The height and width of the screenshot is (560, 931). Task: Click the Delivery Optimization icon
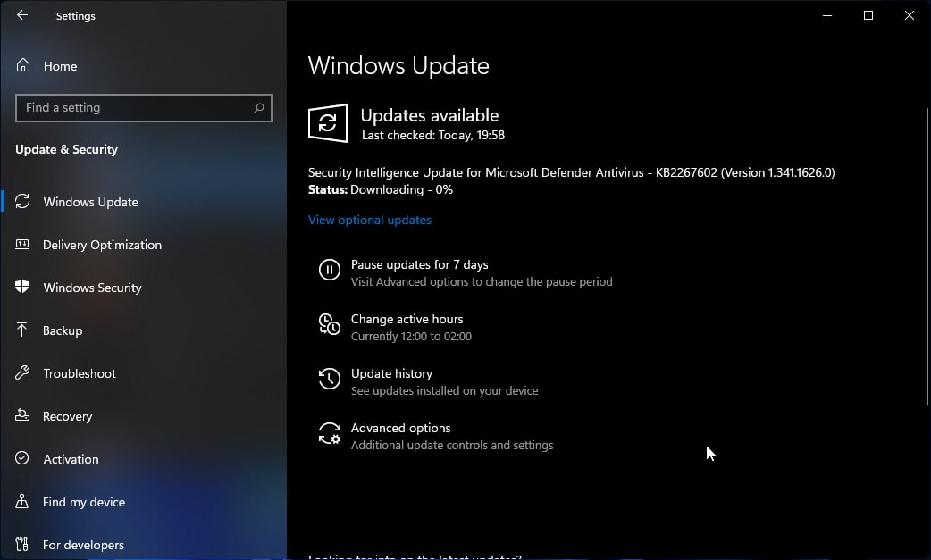click(x=22, y=245)
